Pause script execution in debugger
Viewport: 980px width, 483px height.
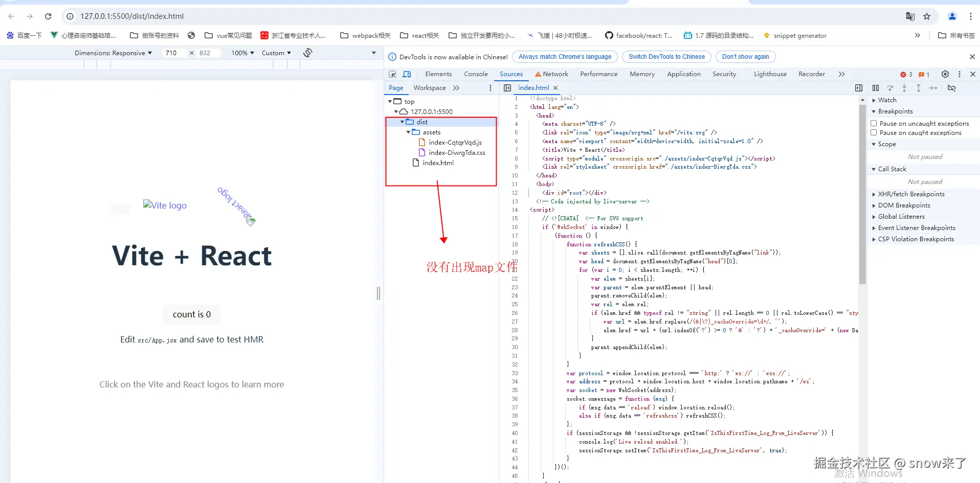pyautogui.click(x=876, y=88)
